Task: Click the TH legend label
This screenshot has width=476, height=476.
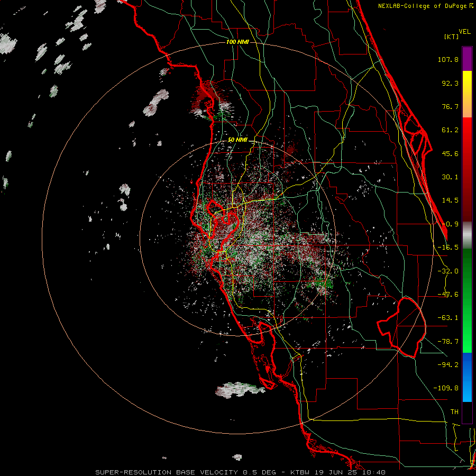Action: 454,411
